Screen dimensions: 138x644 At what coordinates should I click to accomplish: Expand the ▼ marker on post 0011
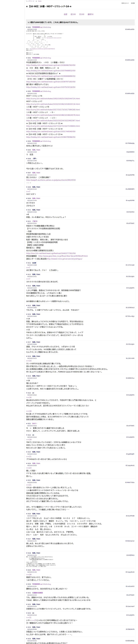point(27,221)
